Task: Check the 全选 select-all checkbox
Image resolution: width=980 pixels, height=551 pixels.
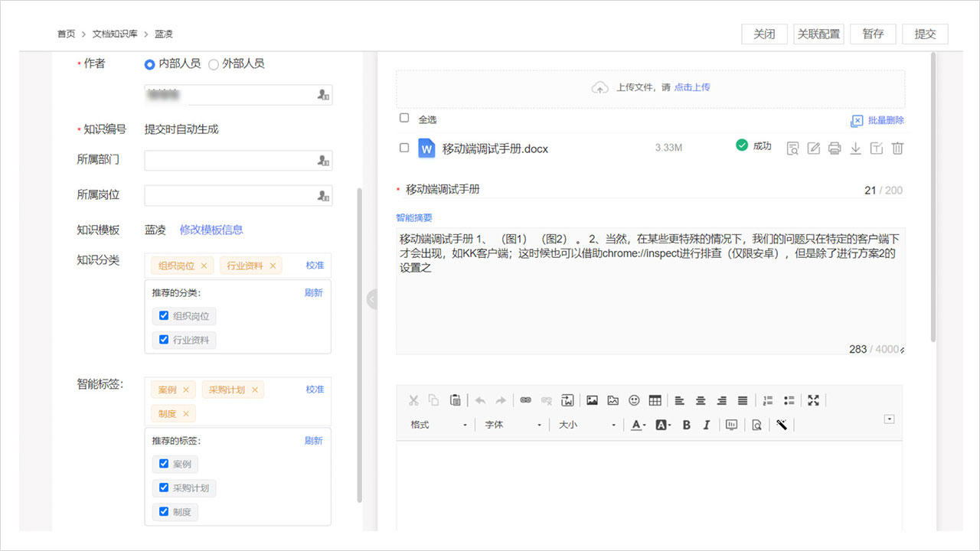Action: pos(404,119)
